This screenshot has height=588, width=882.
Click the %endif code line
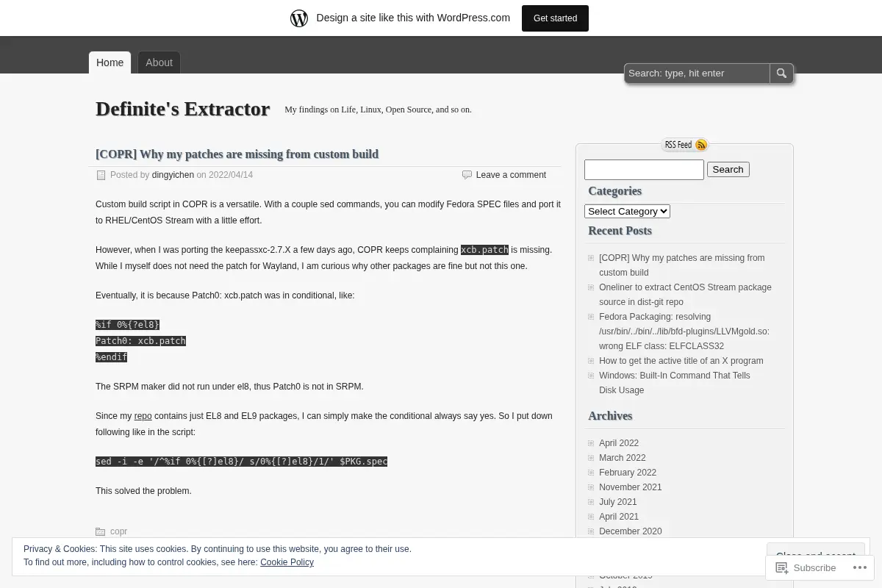tap(111, 357)
